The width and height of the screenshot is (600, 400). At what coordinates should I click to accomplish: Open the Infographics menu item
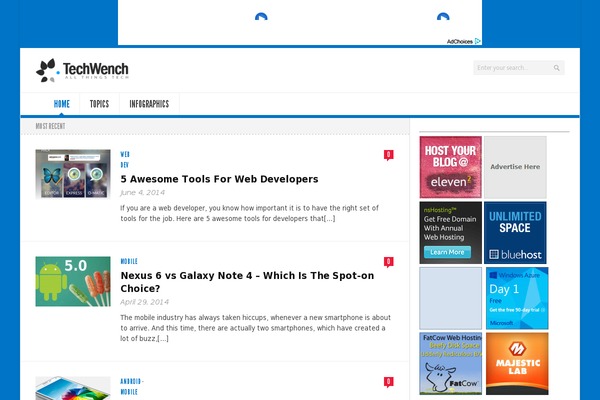[x=149, y=104]
